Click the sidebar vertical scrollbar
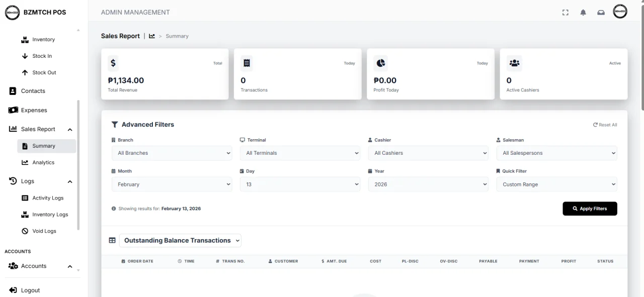 [x=78, y=165]
